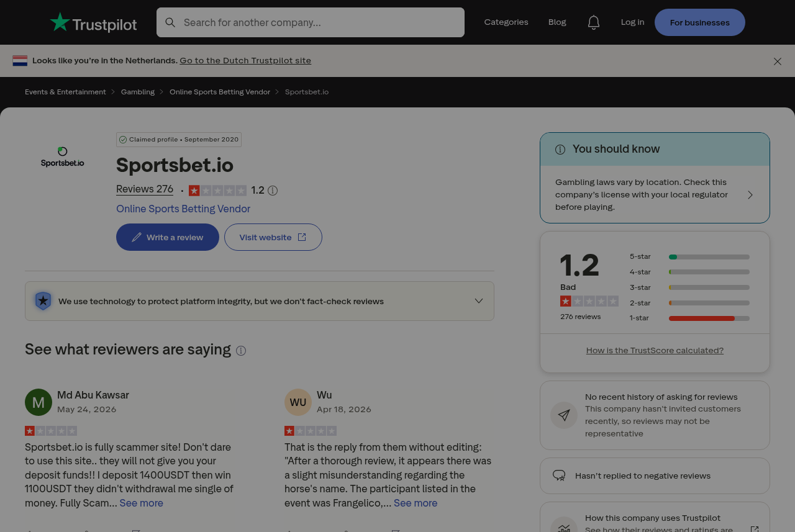Go to the Dutch Trustpilot site
The image size is (795, 532).
point(245,61)
